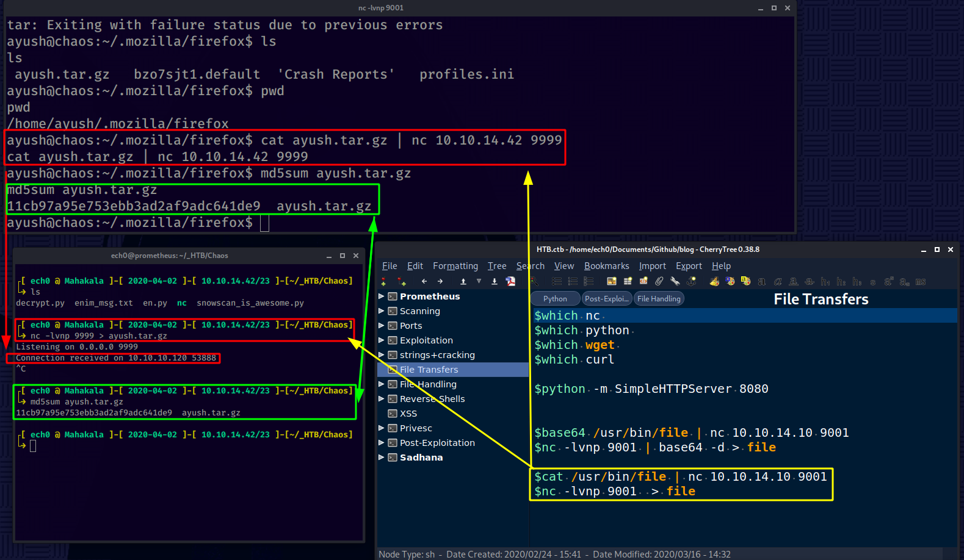Screen dimensions: 964x560
Task: Open the Export menu
Action: (689, 266)
